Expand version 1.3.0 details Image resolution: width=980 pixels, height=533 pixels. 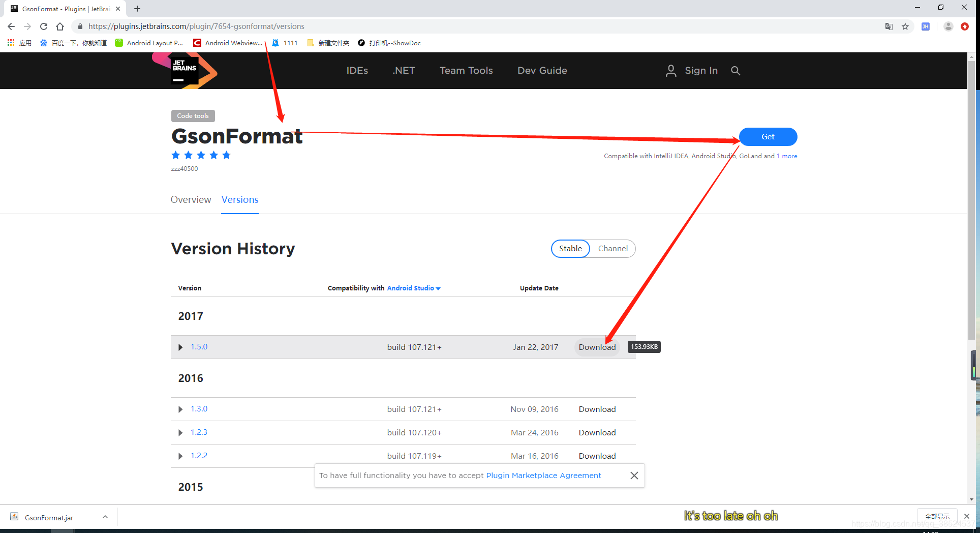tap(180, 409)
